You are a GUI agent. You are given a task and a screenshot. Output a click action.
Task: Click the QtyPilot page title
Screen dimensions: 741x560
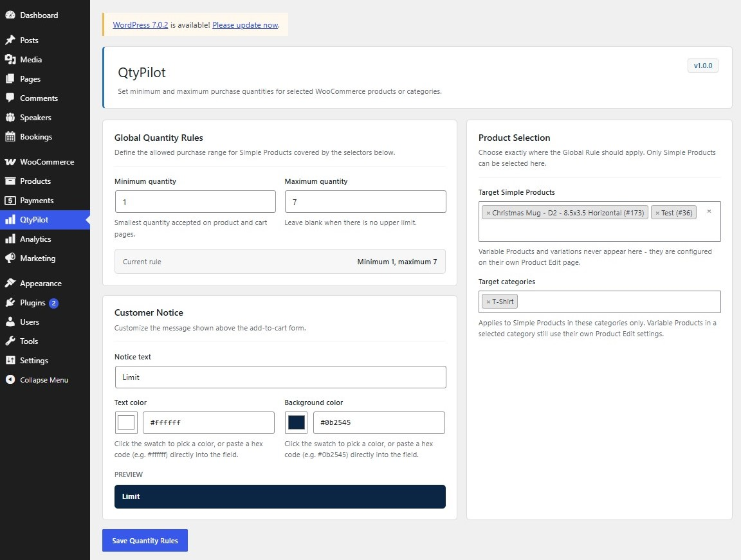point(142,73)
